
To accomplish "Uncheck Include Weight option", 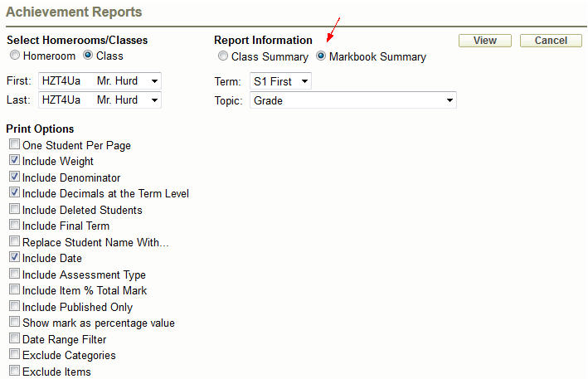I will pos(15,162).
